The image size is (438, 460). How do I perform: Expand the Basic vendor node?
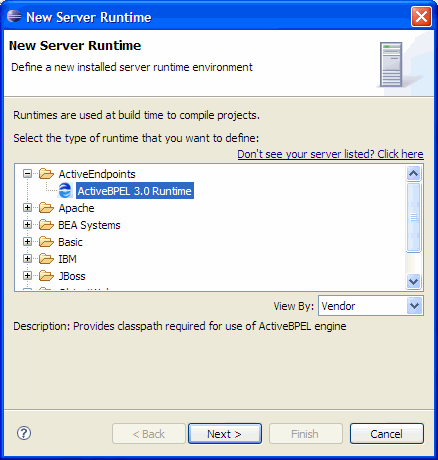(x=27, y=242)
